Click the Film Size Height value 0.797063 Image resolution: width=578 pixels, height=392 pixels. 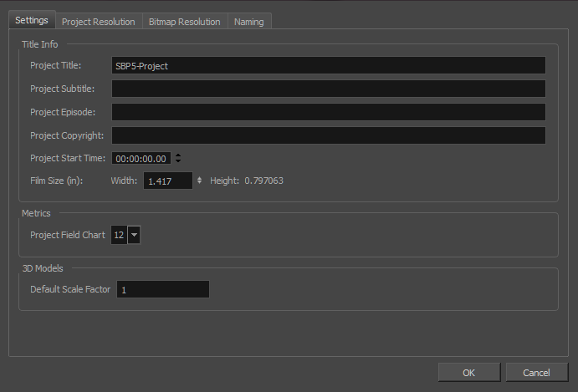263,181
